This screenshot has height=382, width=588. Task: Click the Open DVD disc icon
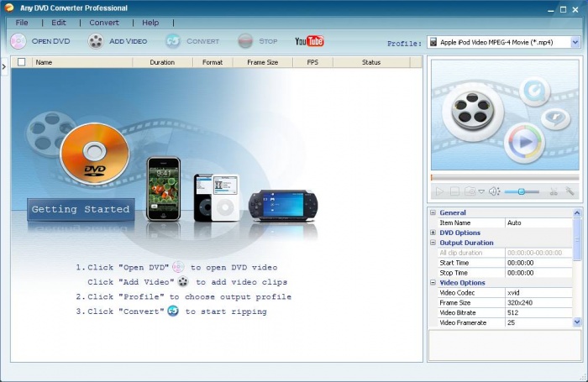coord(18,41)
